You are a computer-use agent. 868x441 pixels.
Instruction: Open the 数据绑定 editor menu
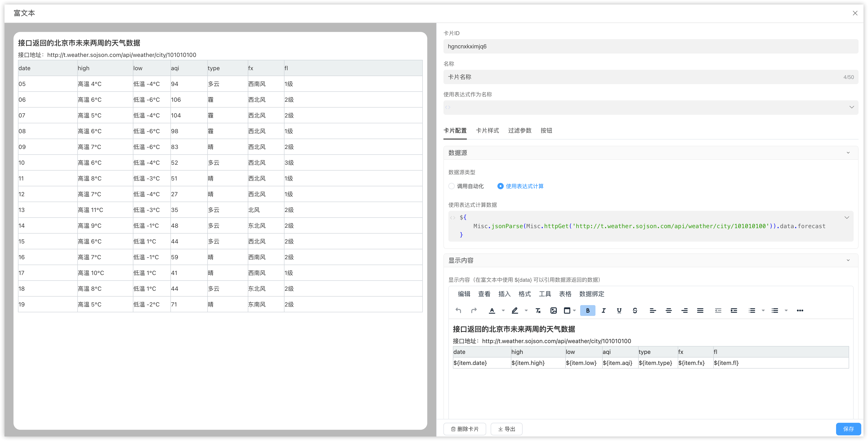(591, 294)
